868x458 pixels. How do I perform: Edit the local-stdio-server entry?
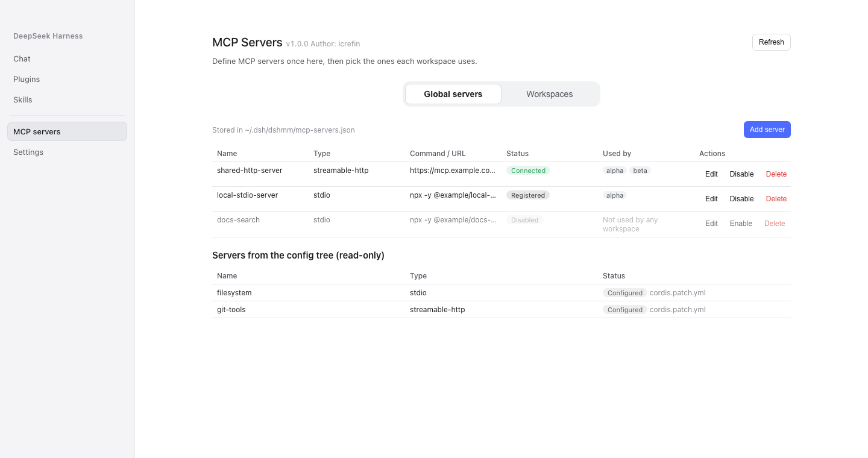point(711,199)
